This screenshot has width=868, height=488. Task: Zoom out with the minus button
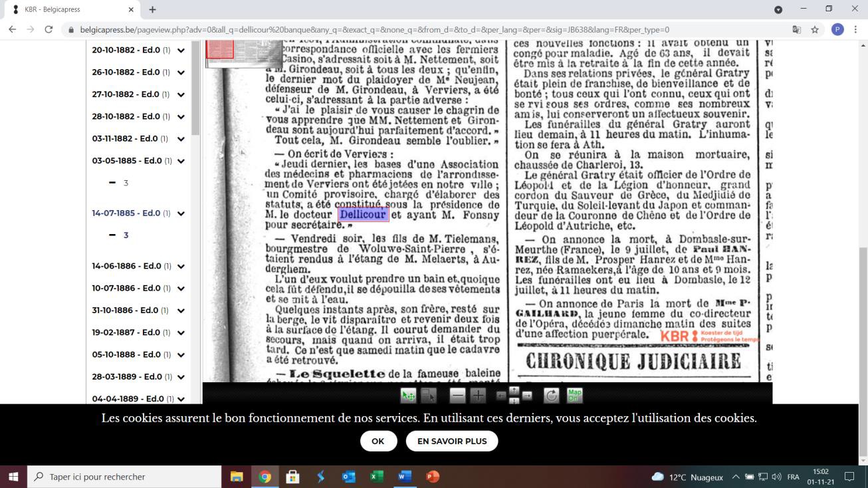point(457,396)
